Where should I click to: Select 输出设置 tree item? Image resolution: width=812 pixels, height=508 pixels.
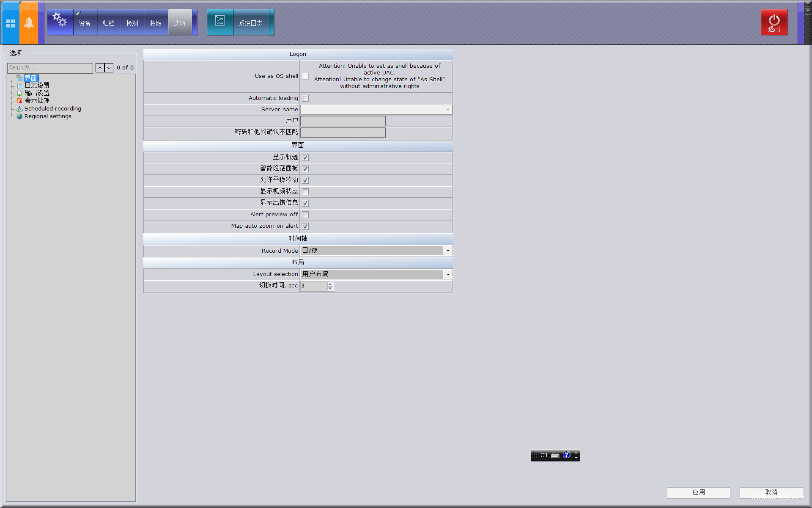(x=37, y=93)
